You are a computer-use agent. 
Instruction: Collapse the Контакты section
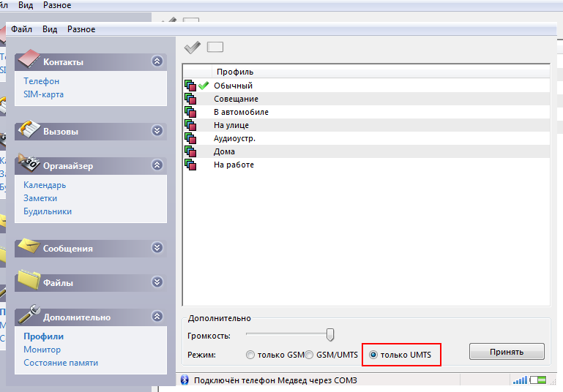point(157,61)
